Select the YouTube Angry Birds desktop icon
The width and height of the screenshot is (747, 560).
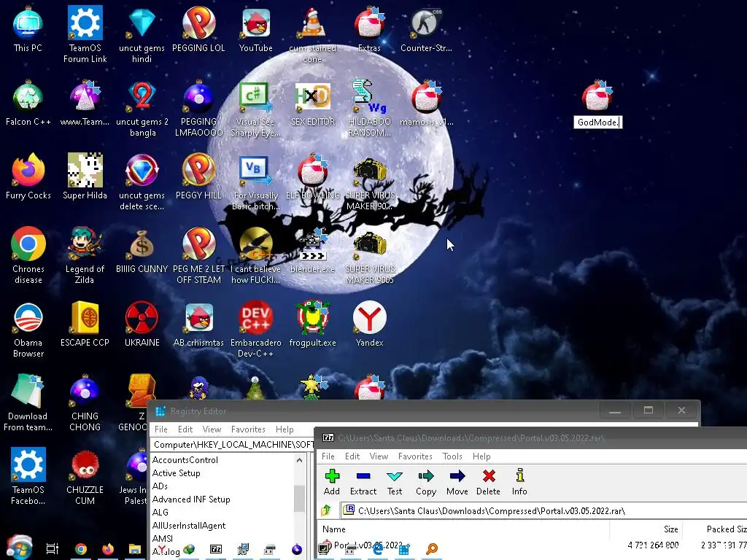pos(256,29)
